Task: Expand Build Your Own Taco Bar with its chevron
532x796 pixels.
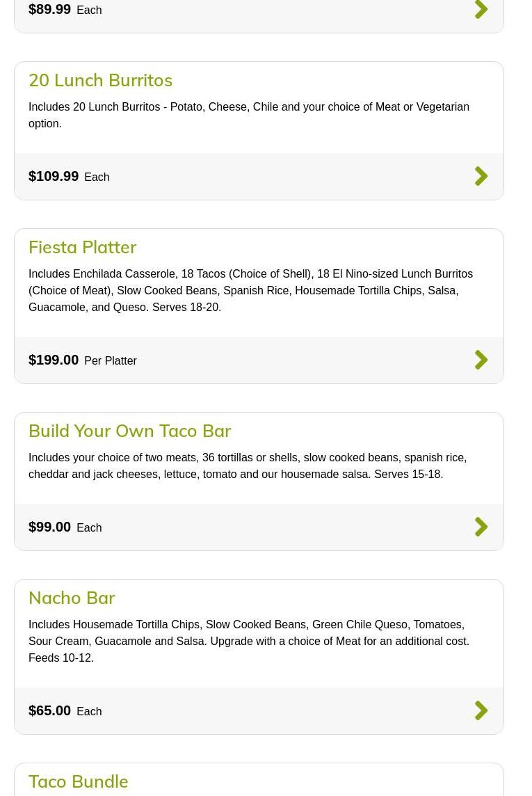Action: [x=481, y=527]
